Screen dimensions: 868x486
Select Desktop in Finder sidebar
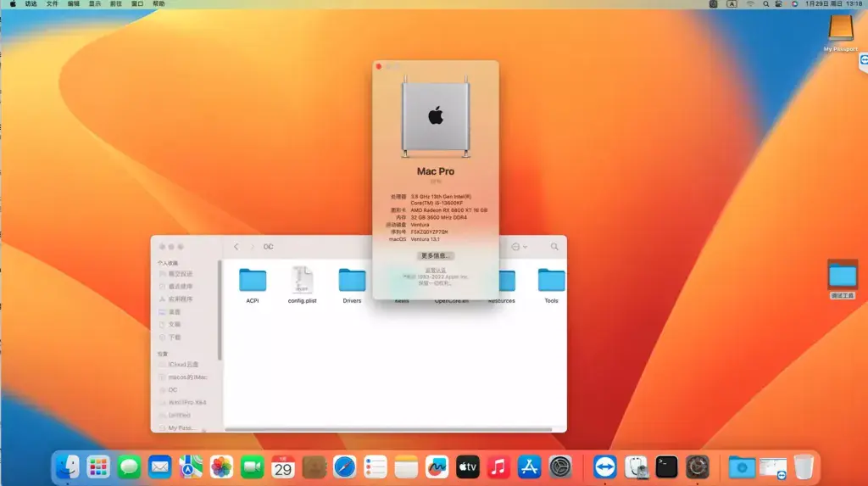176,312
